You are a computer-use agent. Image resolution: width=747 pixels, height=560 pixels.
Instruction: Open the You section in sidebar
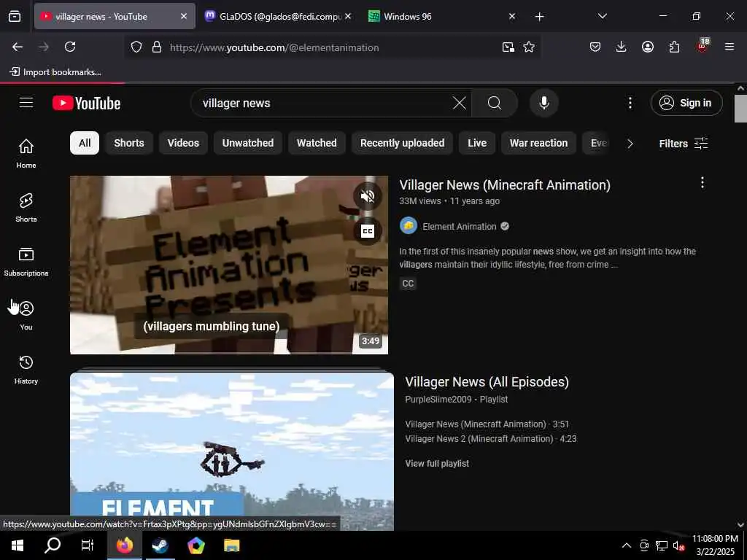26,315
